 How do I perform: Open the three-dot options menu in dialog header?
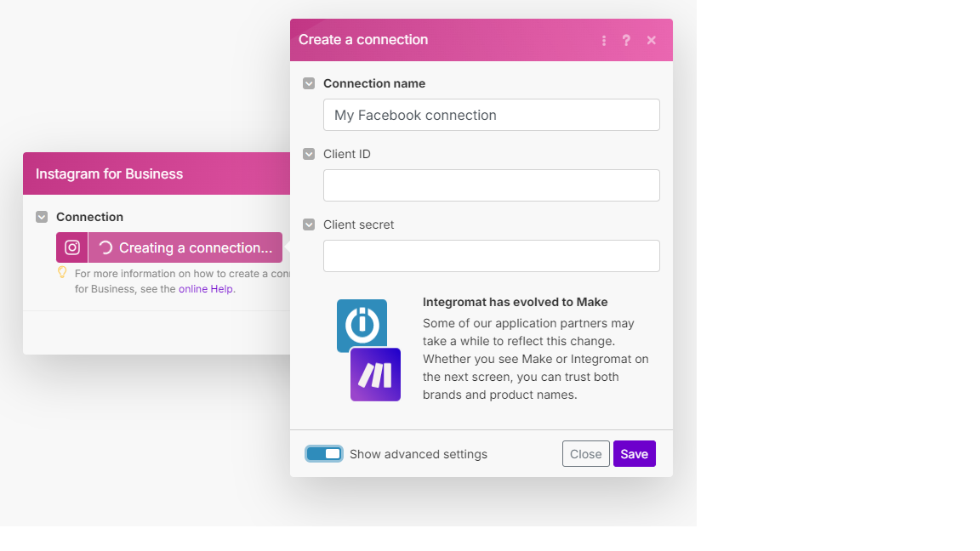[604, 40]
